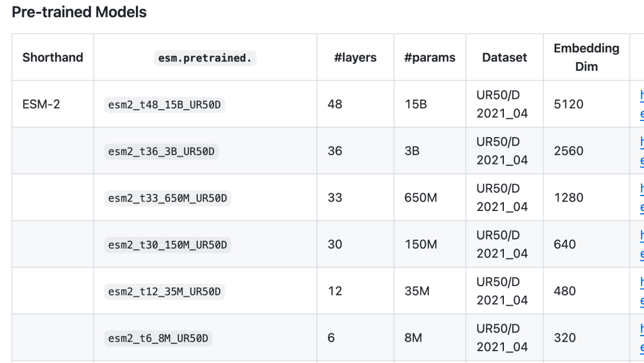This screenshot has height=363, width=644.
Task: Click the ESM-2 shorthand cell
Action: click(41, 104)
